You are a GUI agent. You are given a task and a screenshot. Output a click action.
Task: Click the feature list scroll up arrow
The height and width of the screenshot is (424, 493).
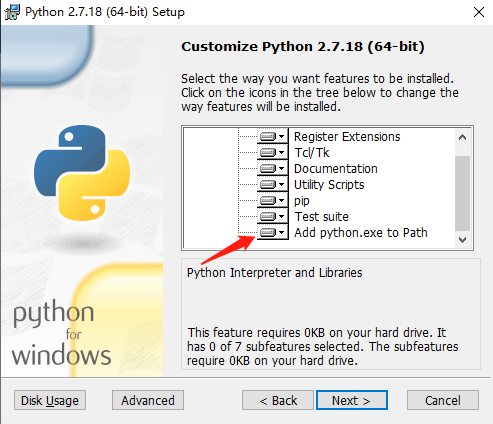coord(462,137)
